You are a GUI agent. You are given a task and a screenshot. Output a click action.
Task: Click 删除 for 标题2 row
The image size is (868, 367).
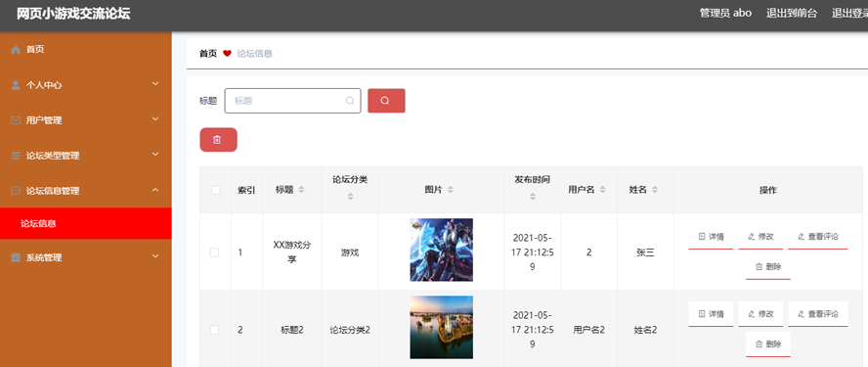click(768, 344)
